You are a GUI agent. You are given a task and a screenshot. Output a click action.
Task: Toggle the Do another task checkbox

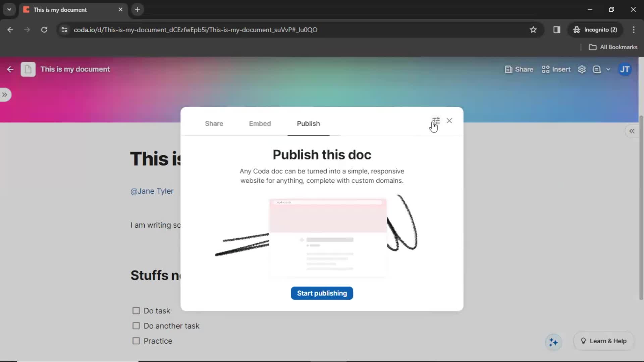tap(136, 326)
